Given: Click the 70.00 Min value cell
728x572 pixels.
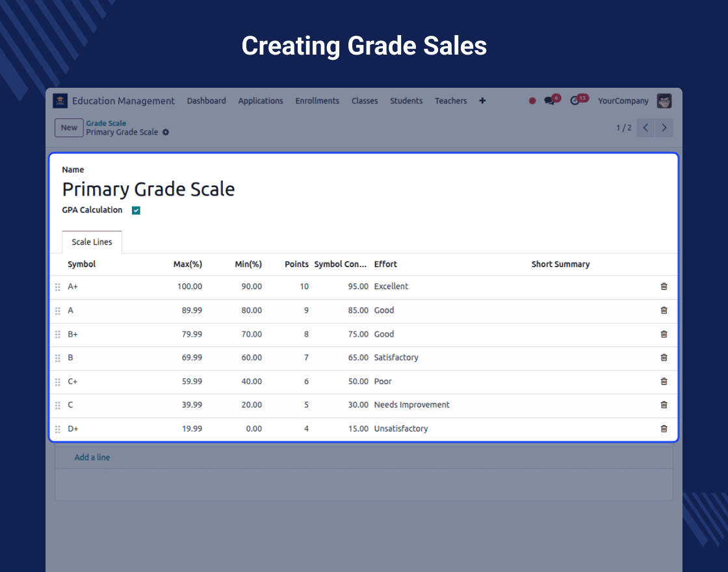Looking at the screenshot, I should point(252,334).
